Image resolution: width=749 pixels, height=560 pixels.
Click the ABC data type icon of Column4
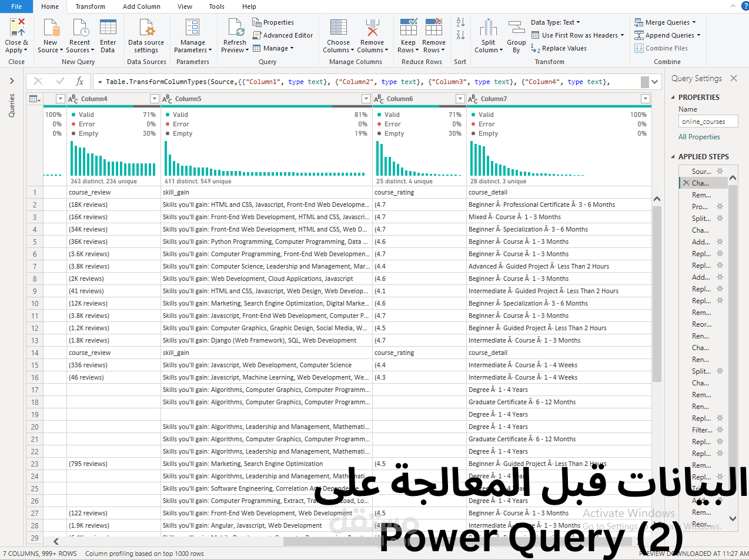[x=73, y=99]
